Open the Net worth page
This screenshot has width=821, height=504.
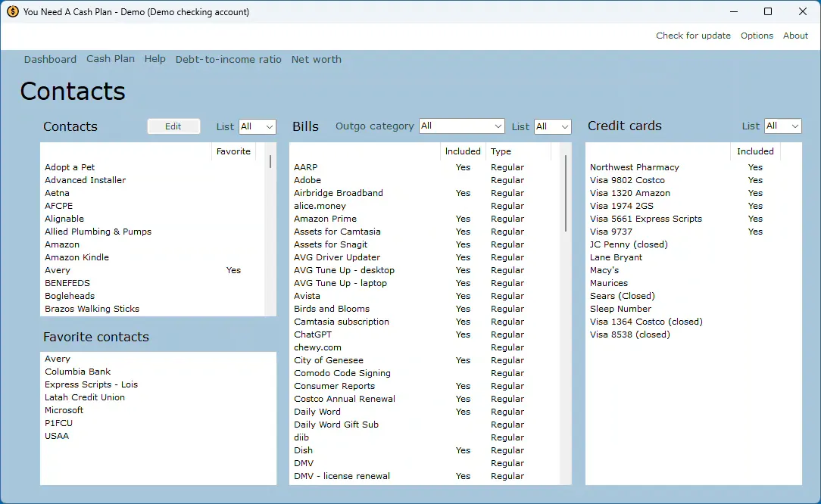[317, 59]
